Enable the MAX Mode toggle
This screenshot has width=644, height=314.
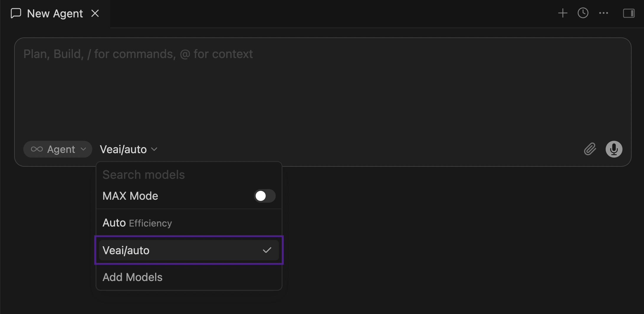tap(264, 196)
